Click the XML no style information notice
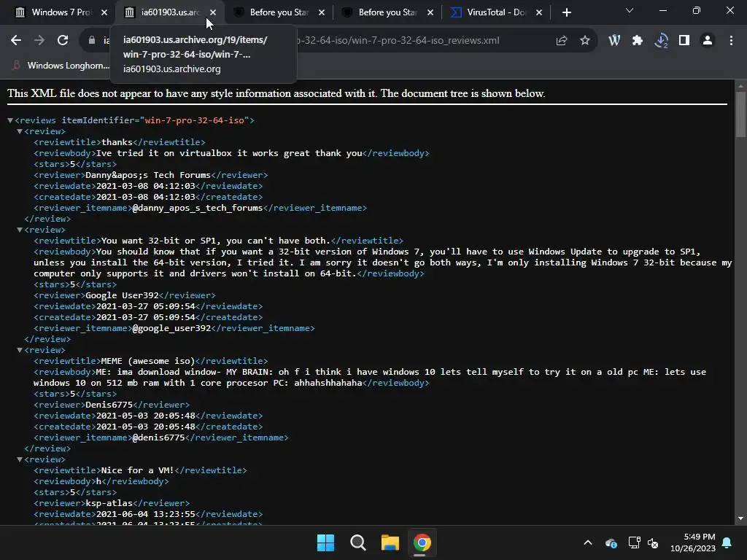This screenshot has width=747, height=560. (276, 93)
